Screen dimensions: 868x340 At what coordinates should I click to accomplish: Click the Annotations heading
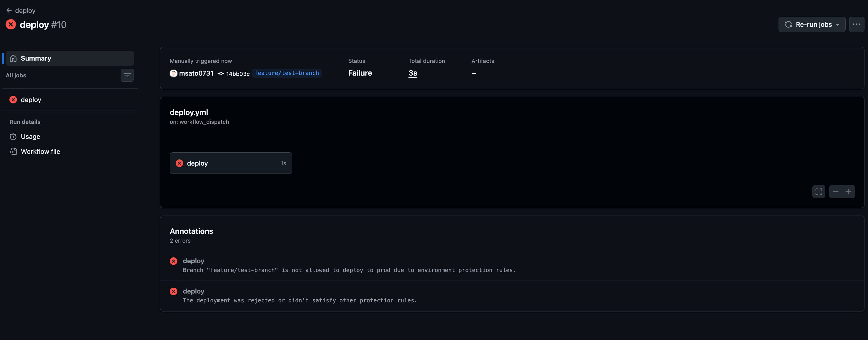(x=191, y=231)
